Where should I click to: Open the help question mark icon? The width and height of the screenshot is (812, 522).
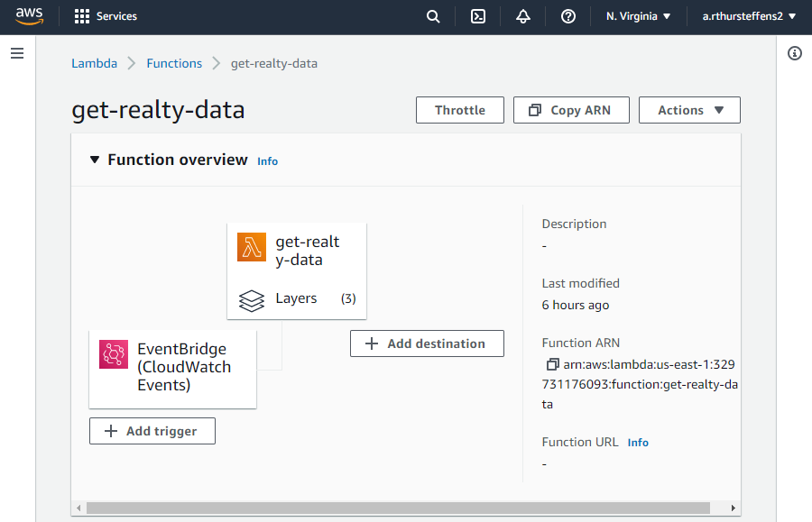[x=568, y=16]
